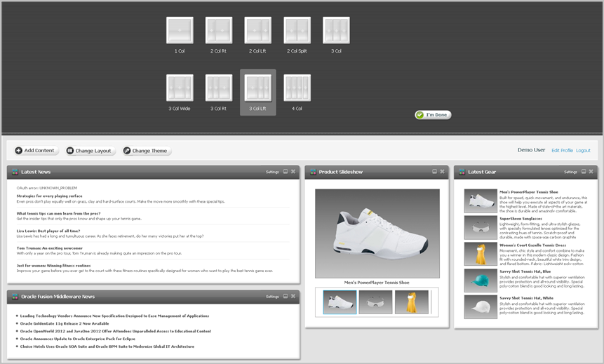Click 'Men's PowerPlayer Tennis Shoe' title in Latest Gear
This screenshot has height=364, width=604.
coord(528,192)
